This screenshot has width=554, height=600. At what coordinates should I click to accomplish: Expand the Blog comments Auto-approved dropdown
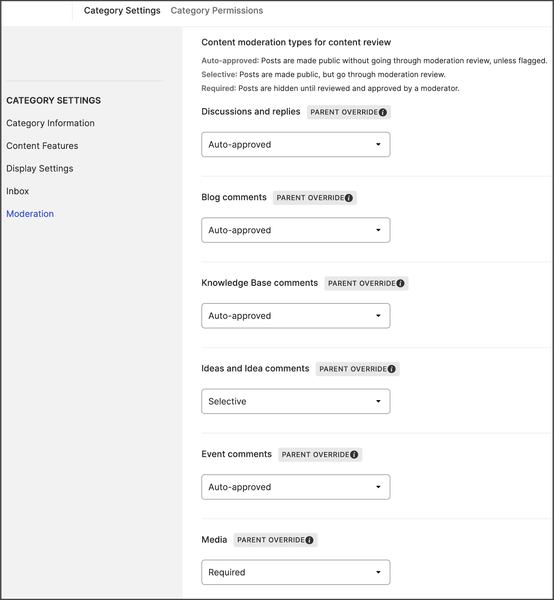pyautogui.click(x=296, y=230)
